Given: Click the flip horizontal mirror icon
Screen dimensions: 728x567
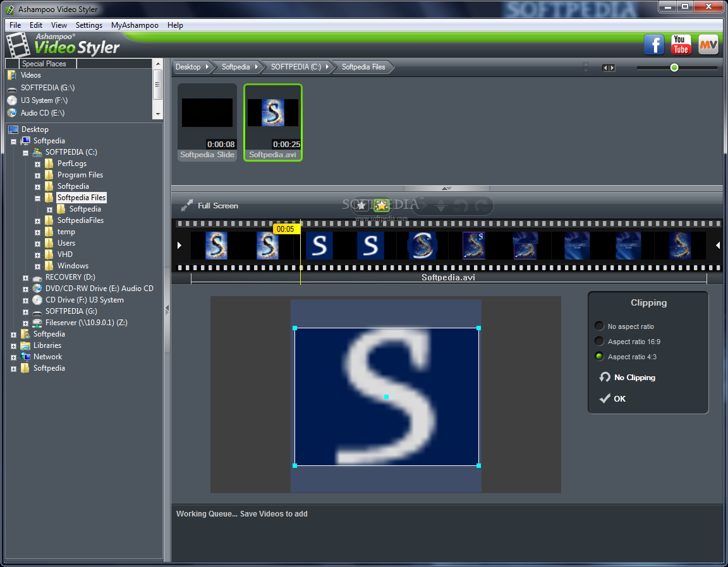Looking at the screenshot, I should pos(422,206).
